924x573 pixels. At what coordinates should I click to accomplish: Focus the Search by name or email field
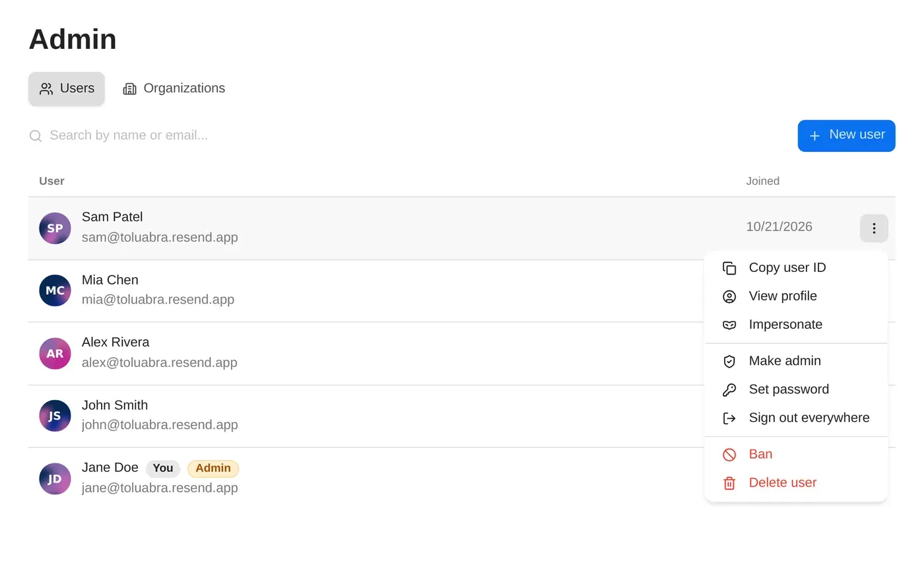click(407, 135)
